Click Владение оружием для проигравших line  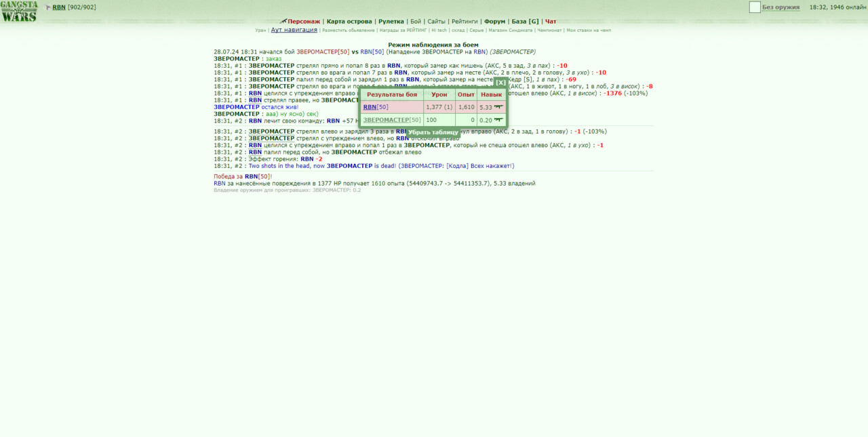coord(288,190)
